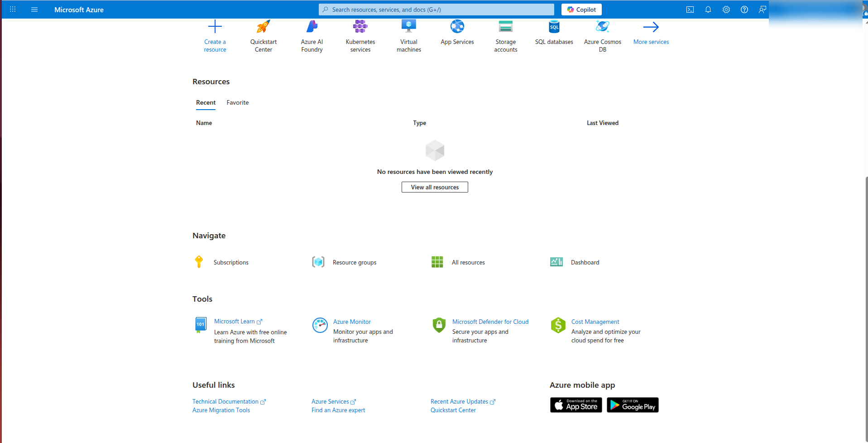Open the Azure apps grid launcher icon
The height and width of the screenshot is (443, 868).
pyautogui.click(x=13, y=10)
